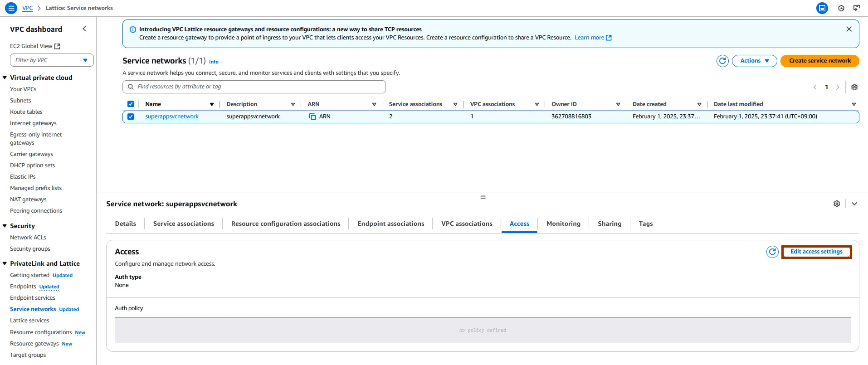
Task: Open the Actions dropdown menu
Action: coord(755,61)
